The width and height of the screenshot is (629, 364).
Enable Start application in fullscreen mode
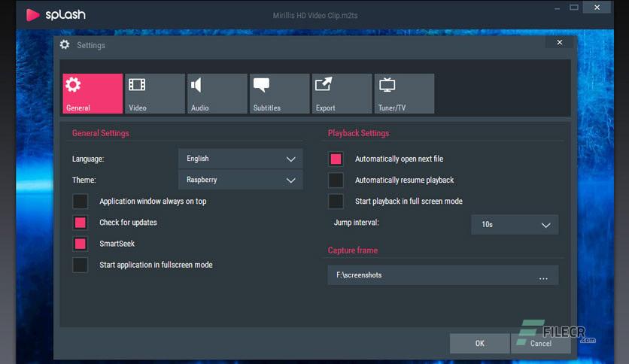[x=81, y=265]
